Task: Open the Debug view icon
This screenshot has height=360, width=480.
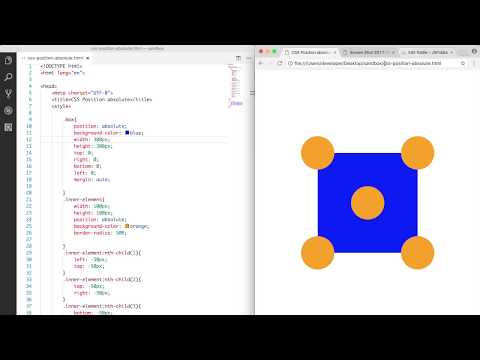Action: point(8,110)
